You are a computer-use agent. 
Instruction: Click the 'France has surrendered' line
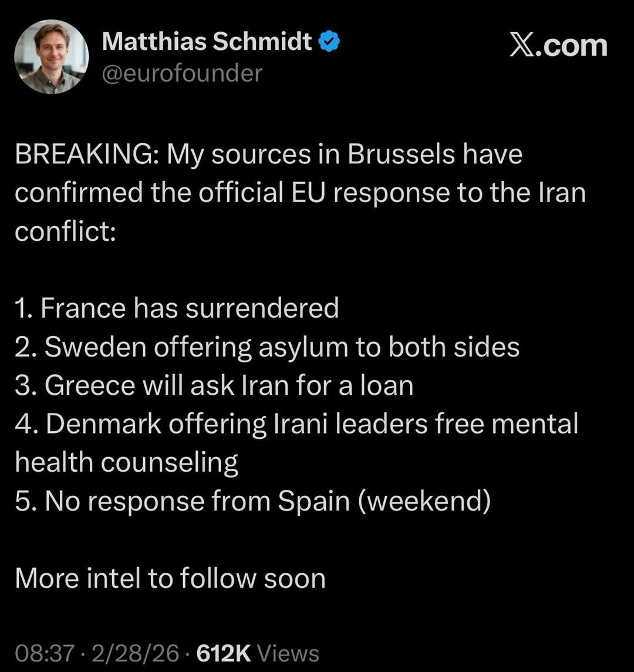coord(176,308)
